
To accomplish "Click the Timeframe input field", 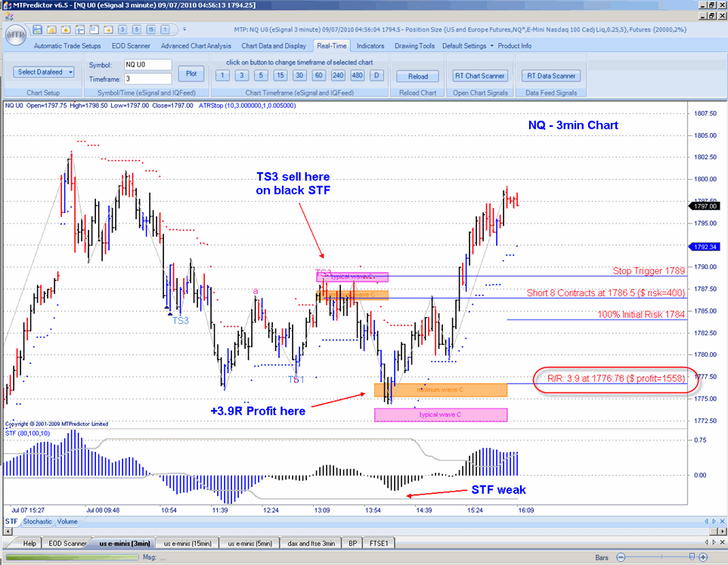I will tap(147, 79).
